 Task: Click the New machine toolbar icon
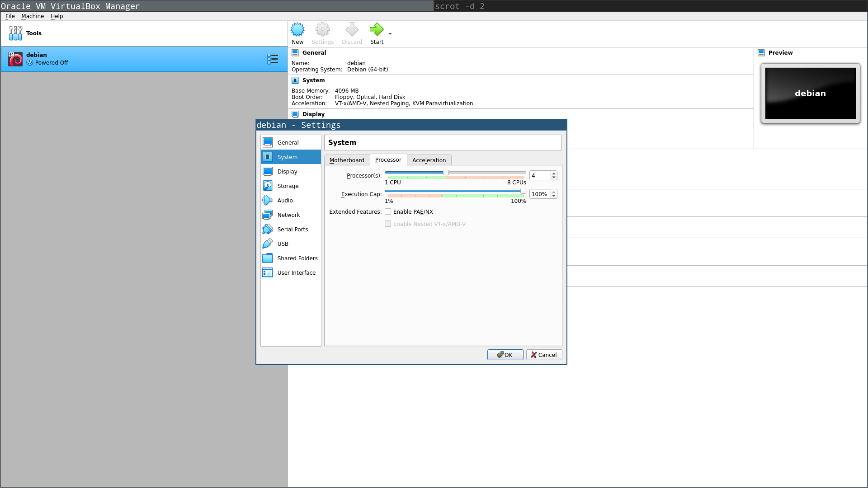[297, 30]
